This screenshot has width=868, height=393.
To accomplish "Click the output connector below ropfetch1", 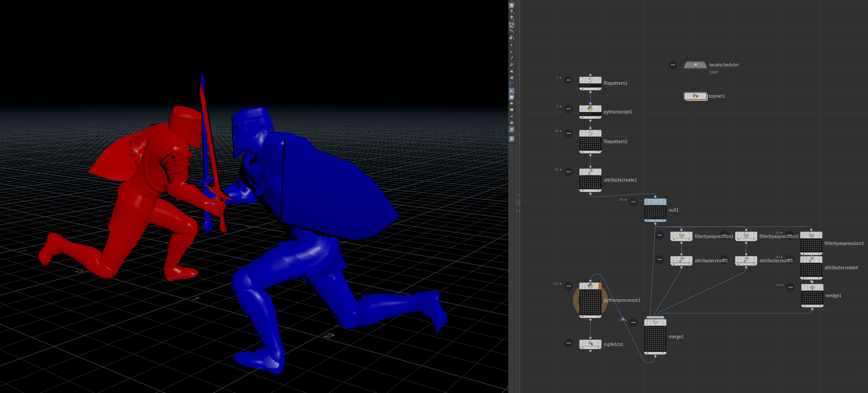I will tap(590, 351).
